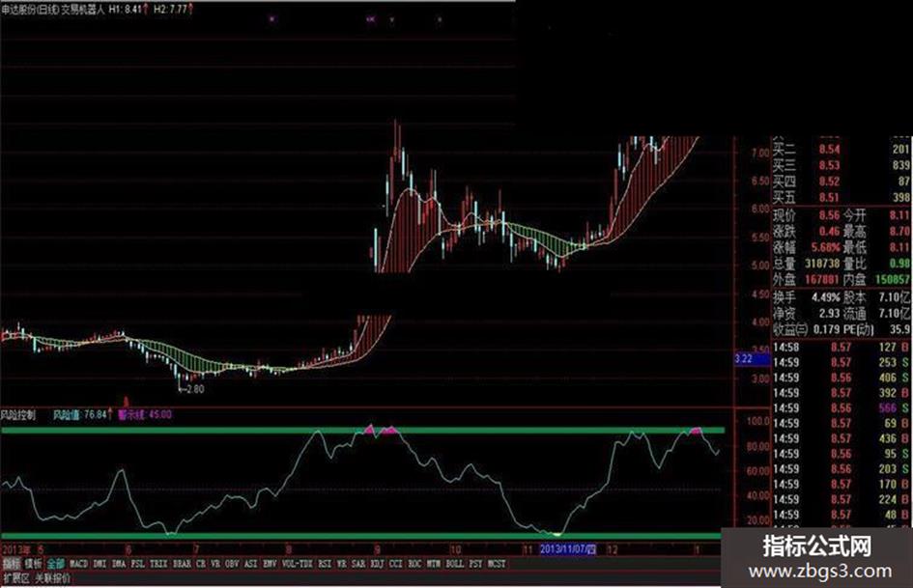
Task: Open the 关联报价 tab
Action: pyautogui.click(x=52, y=578)
